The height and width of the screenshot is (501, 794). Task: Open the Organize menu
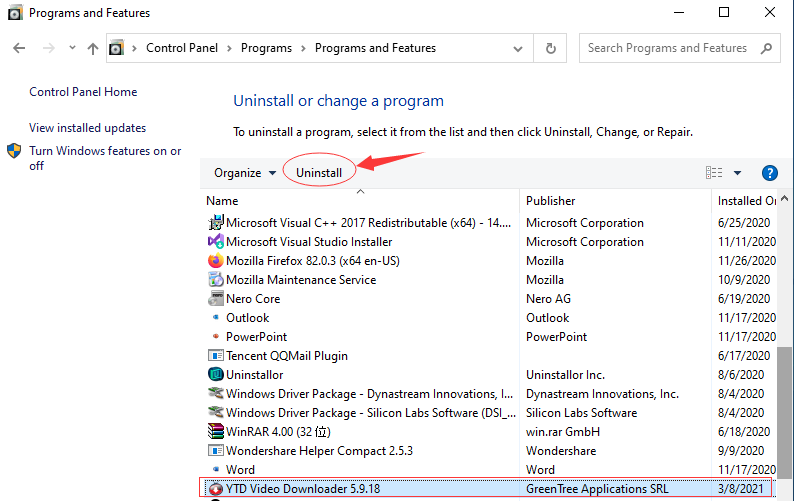[x=245, y=173]
